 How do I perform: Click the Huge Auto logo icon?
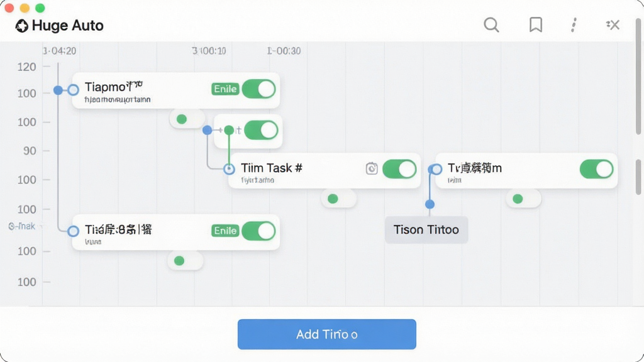pos(21,26)
